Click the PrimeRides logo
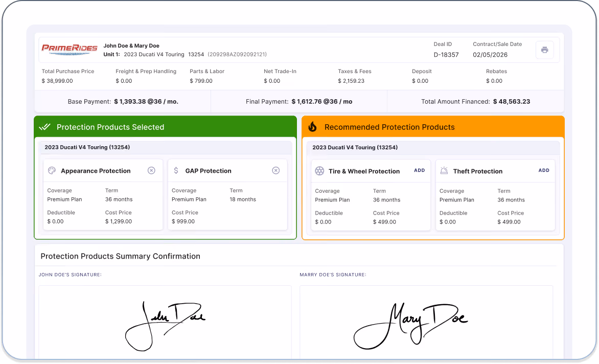This screenshot has width=599, height=364. tap(70, 49)
